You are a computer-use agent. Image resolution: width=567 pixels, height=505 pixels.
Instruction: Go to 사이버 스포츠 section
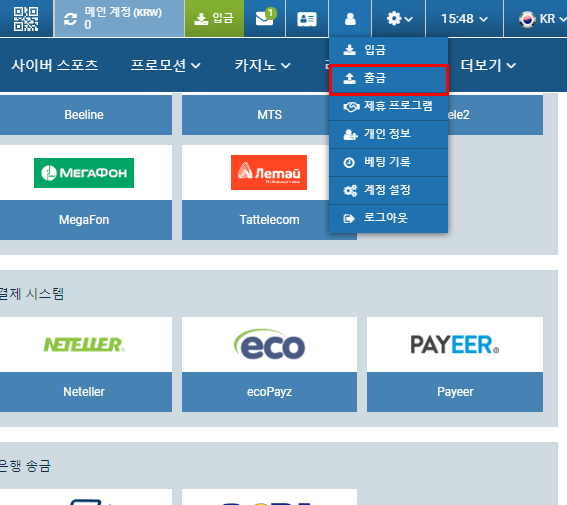[55, 65]
